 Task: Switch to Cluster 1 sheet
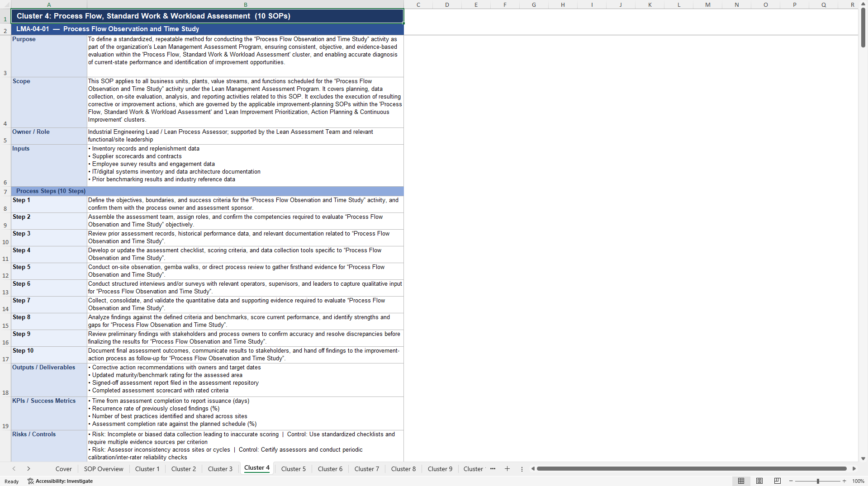(147, 469)
